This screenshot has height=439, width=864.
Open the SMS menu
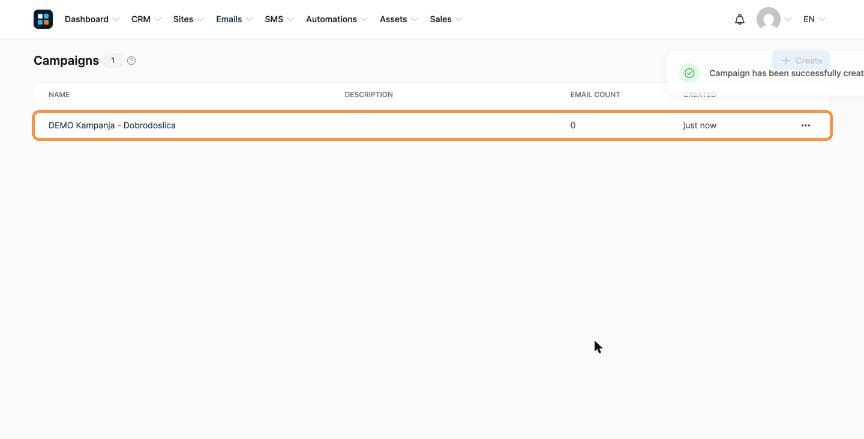point(279,19)
